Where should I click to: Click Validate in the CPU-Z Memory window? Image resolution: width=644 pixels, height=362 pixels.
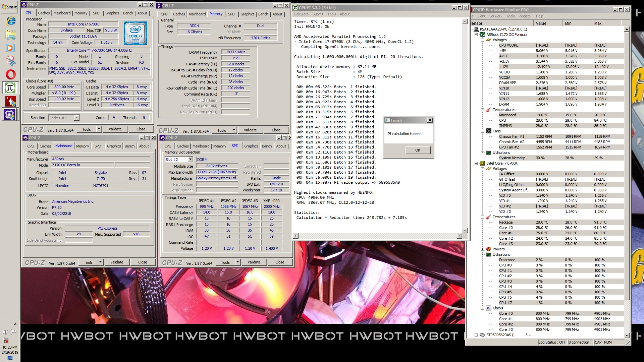click(250, 130)
